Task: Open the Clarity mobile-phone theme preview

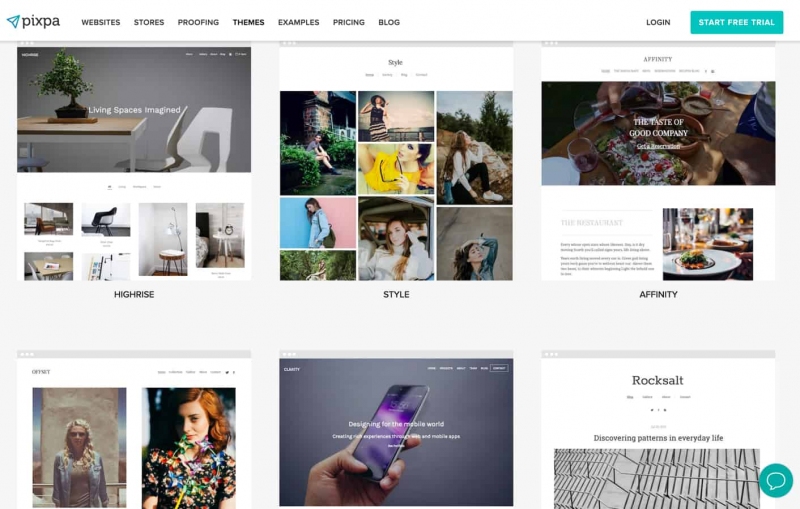Action: [x=396, y=429]
